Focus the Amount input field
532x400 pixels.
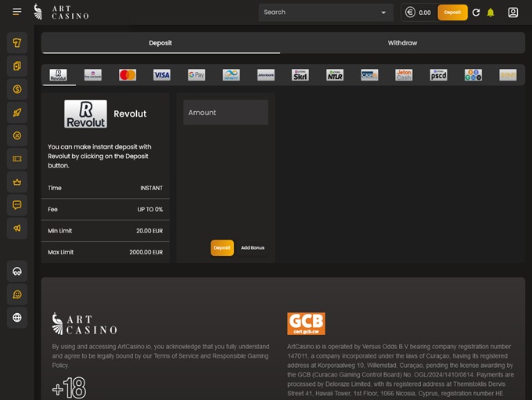(x=225, y=113)
